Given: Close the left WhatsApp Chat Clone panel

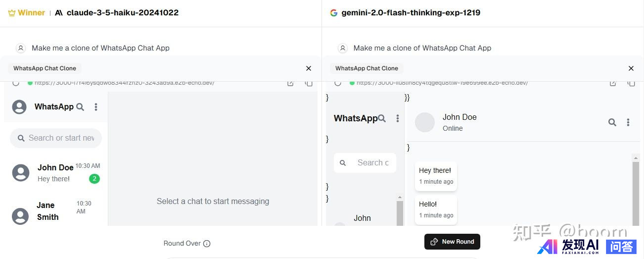Looking at the screenshot, I should tap(309, 68).
